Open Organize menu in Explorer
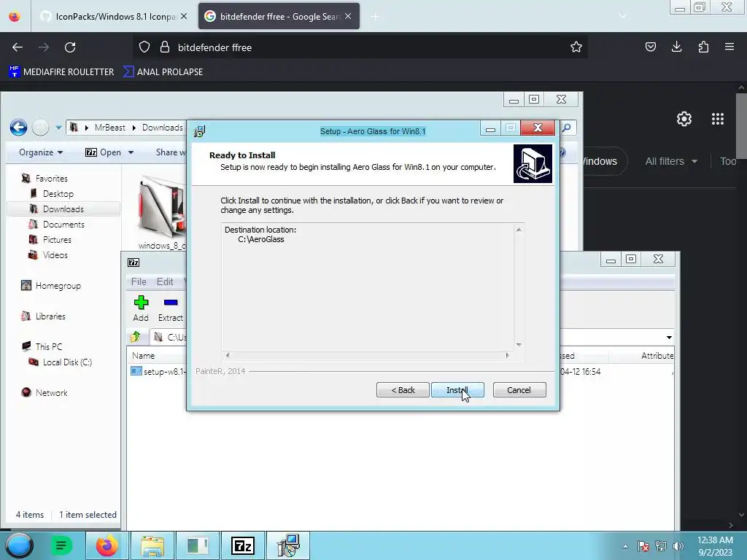Screen dimensions: 747x560 tap(41, 152)
